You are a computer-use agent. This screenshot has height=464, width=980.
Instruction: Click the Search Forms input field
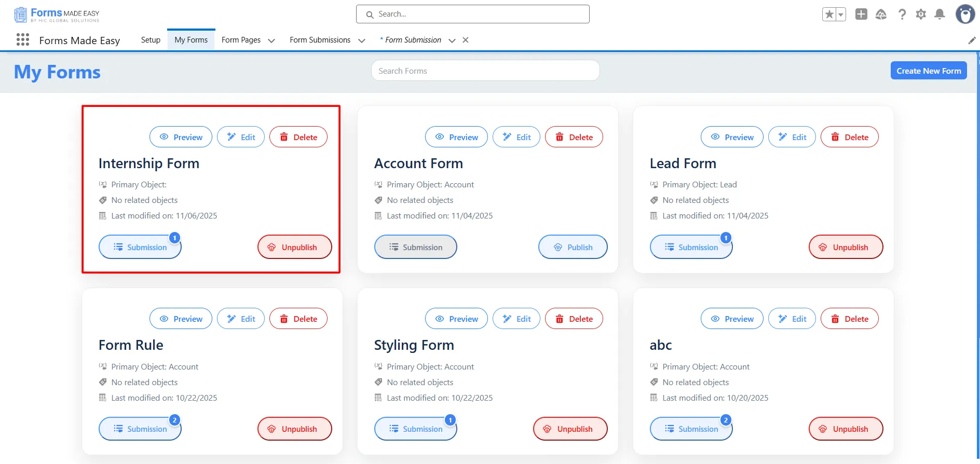click(x=485, y=71)
